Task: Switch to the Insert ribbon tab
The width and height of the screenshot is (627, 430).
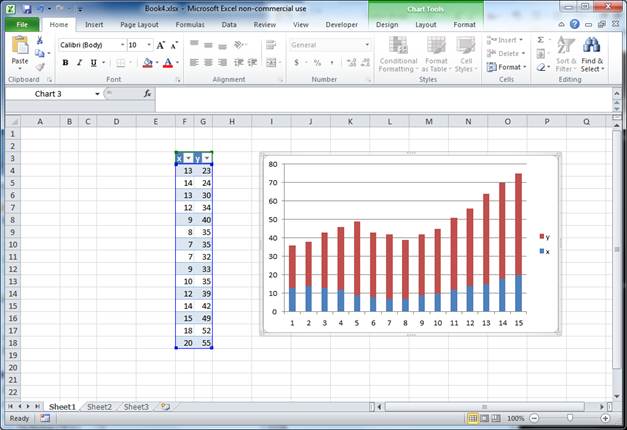Action: (x=94, y=24)
